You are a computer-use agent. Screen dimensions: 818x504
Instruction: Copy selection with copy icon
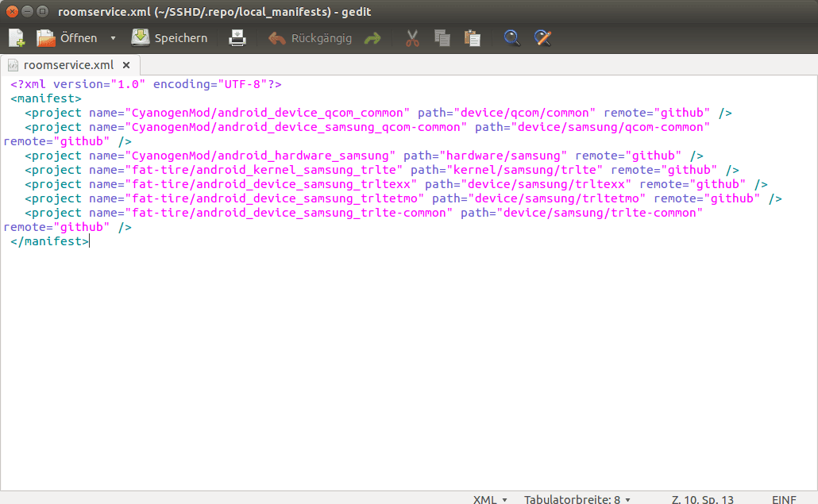coord(442,38)
